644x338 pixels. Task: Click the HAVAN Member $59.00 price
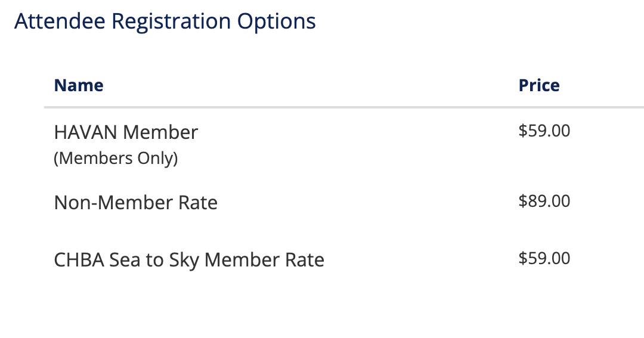tap(544, 131)
